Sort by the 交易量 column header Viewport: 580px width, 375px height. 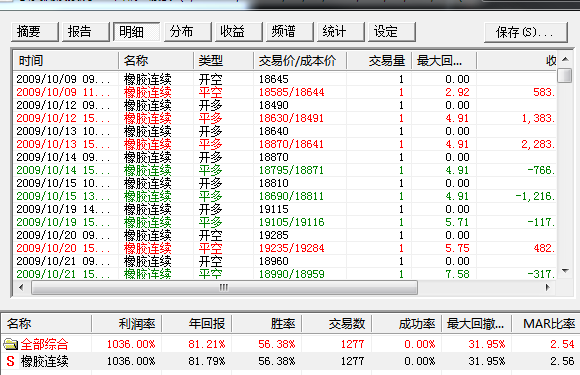pos(379,61)
